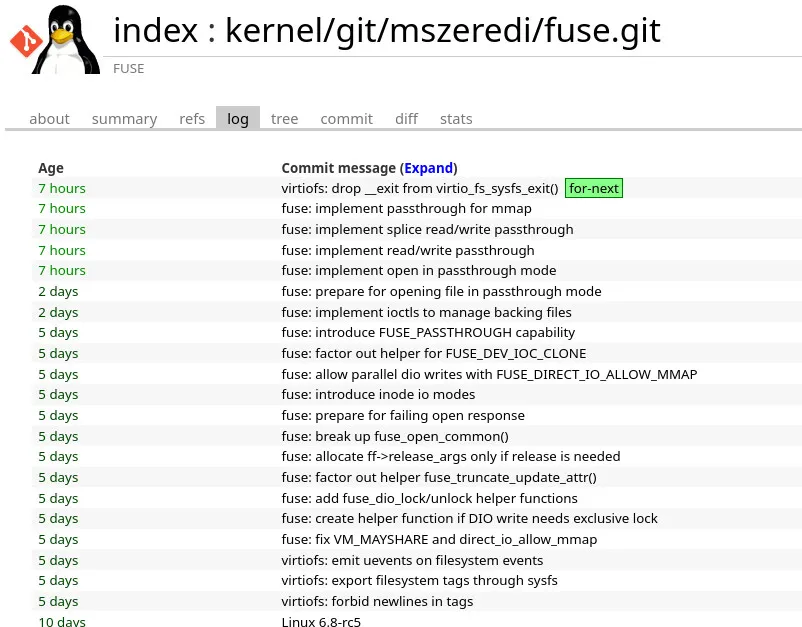Switch to the summary tab
This screenshot has height=627, width=802.
tap(124, 119)
